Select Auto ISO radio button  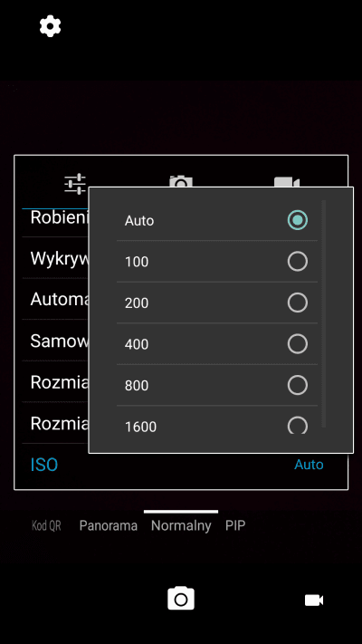298,220
